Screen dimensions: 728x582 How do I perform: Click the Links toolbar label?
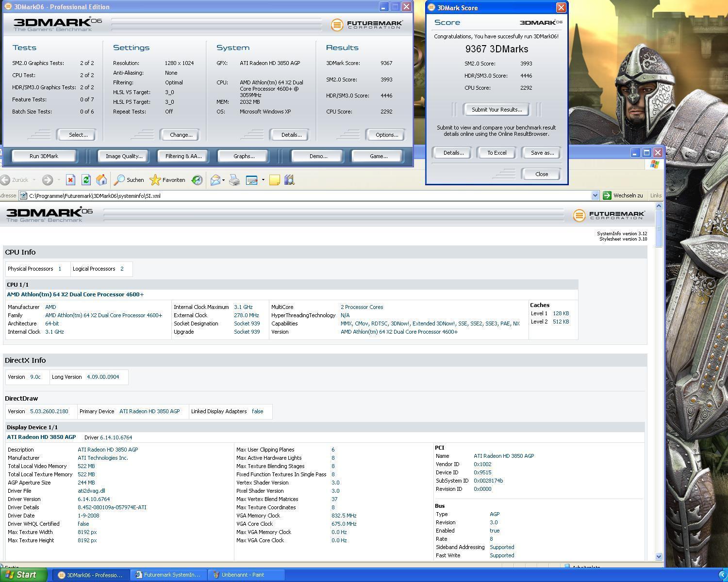656,195
